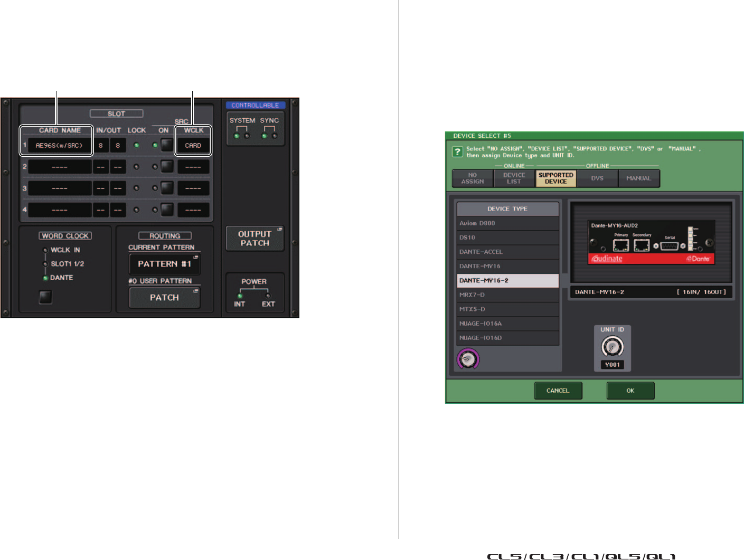Click the blue CONTROLLABLE label

pyautogui.click(x=255, y=106)
